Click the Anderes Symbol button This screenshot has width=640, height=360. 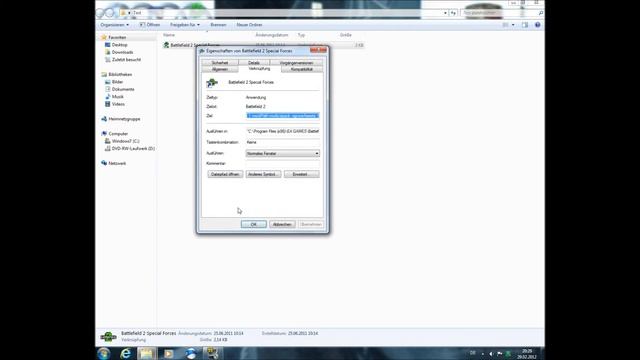263,174
